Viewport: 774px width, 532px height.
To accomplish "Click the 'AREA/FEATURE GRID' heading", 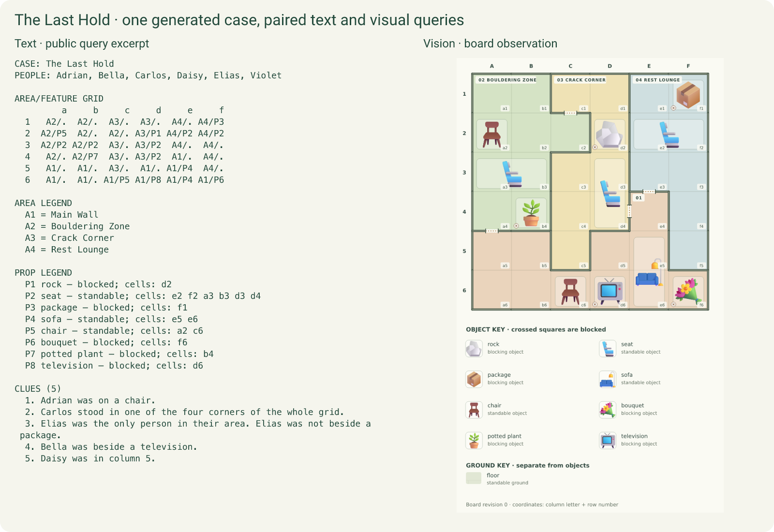I will [x=59, y=99].
